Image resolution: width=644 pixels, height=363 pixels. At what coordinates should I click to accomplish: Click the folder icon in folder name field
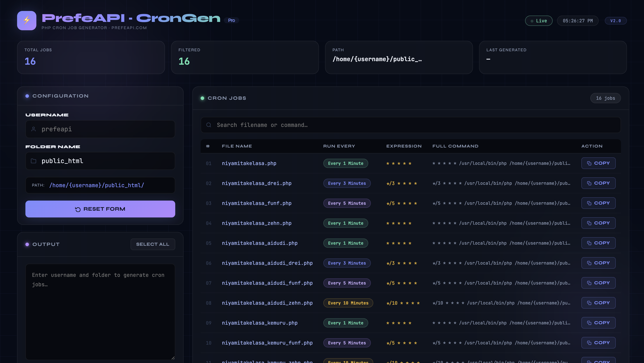point(34,161)
